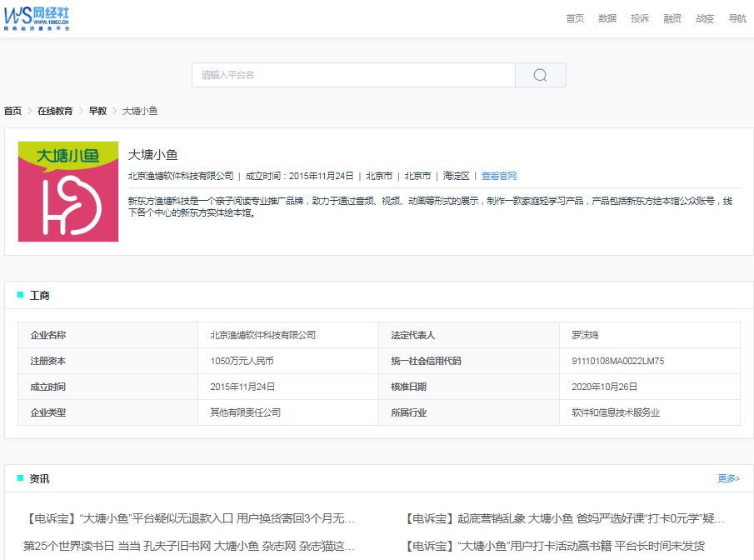Read the 第25个世界读书日 news article

[x=189, y=546]
